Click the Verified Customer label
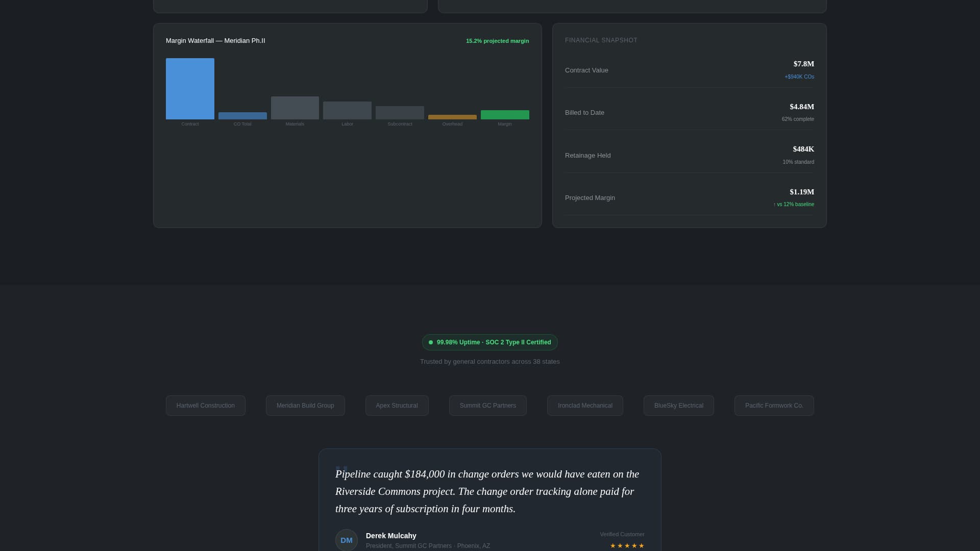Image resolution: width=980 pixels, height=551 pixels. pos(622,534)
